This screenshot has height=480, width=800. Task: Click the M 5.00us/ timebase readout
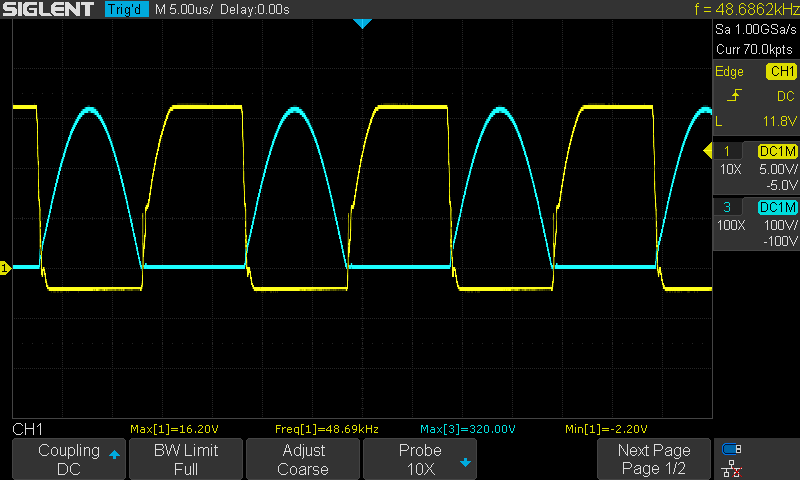[x=184, y=9]
